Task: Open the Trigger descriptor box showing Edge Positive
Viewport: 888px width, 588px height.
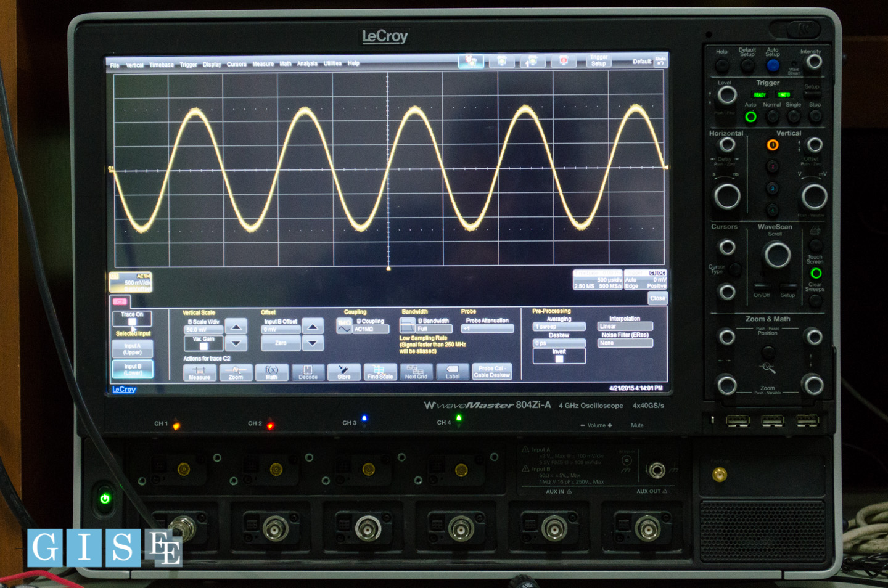Action: pyautogui.click(x=646, y=280)
